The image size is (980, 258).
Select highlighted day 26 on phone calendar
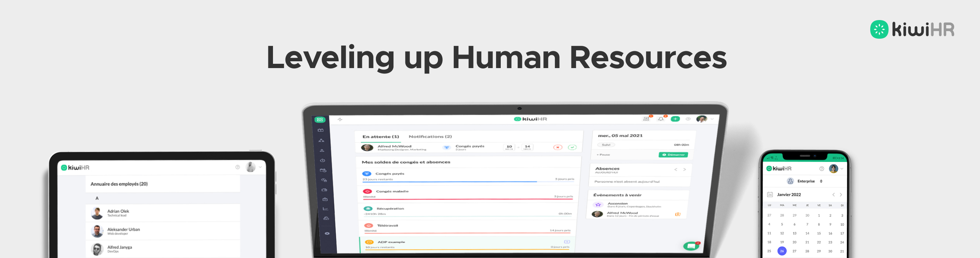782,251
